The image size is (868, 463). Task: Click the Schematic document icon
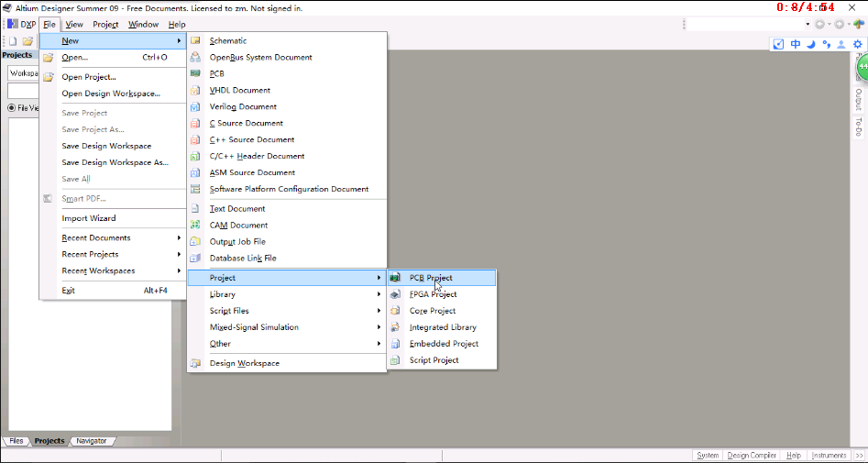pyautogui.click(x=195, y=41)
